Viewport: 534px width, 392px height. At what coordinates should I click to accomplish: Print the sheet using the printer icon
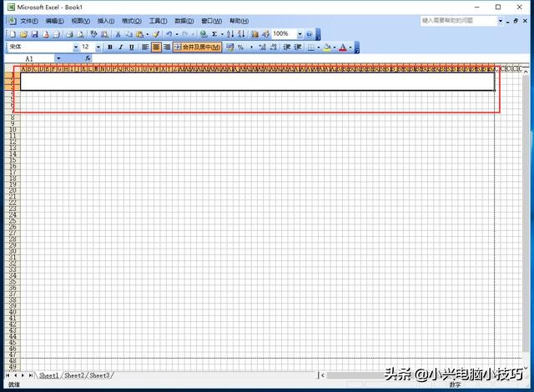tap(69, 34)
